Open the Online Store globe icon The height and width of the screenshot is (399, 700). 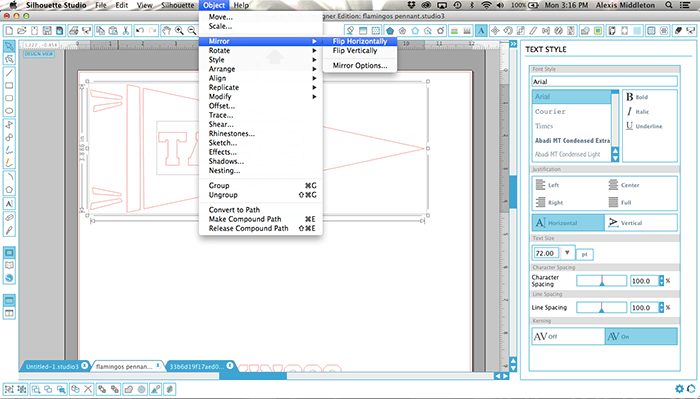9,278
